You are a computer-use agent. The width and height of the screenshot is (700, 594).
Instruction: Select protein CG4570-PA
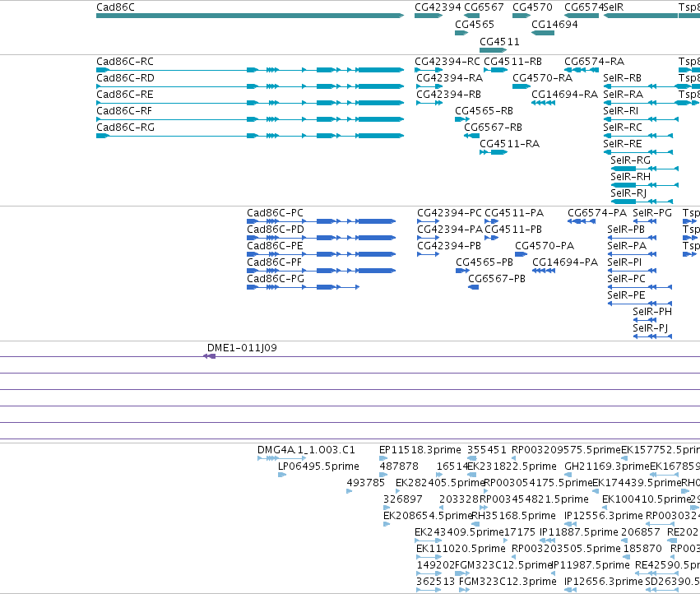coord(521,254)
